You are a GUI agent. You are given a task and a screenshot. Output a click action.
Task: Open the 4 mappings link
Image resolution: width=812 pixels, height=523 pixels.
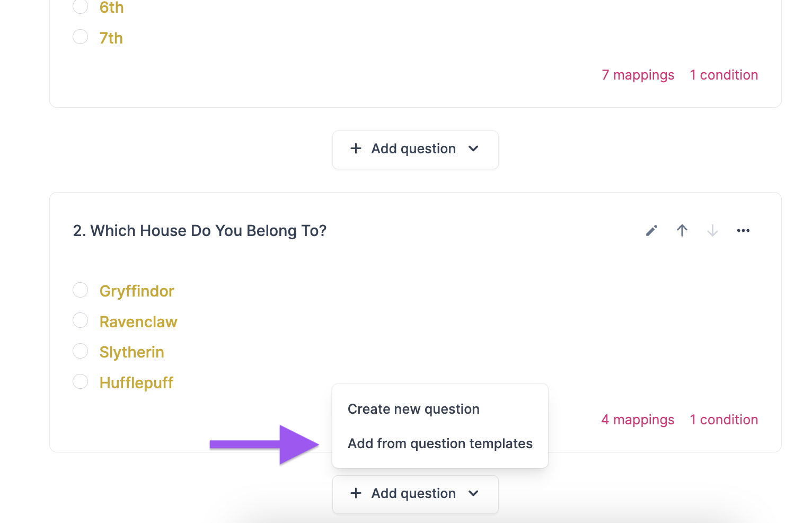click(638, 420)
